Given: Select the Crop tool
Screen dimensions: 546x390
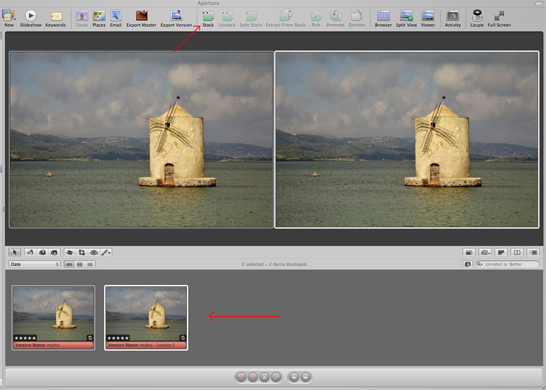Looking at the screenshot, I should click(x=82, y=252).
